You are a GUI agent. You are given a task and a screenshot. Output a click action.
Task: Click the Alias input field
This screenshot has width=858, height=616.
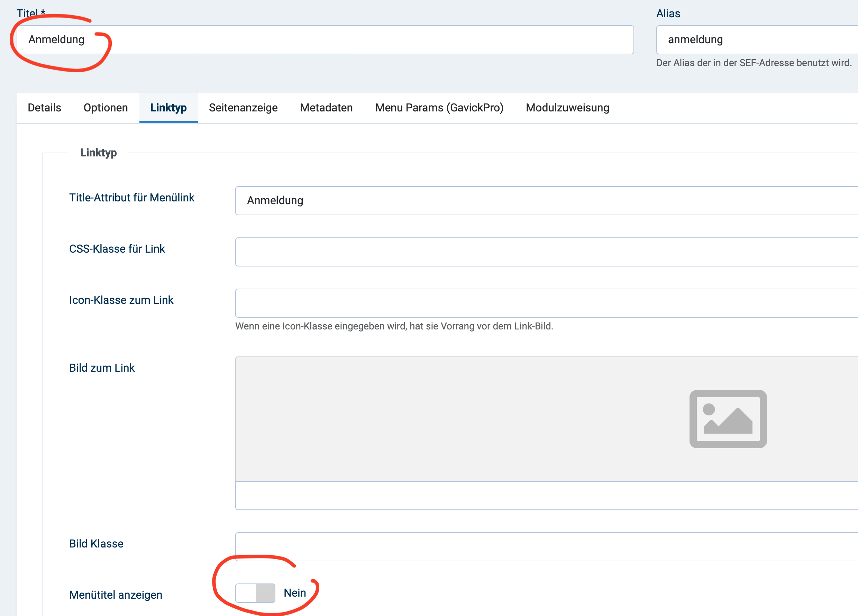[757, 40]
